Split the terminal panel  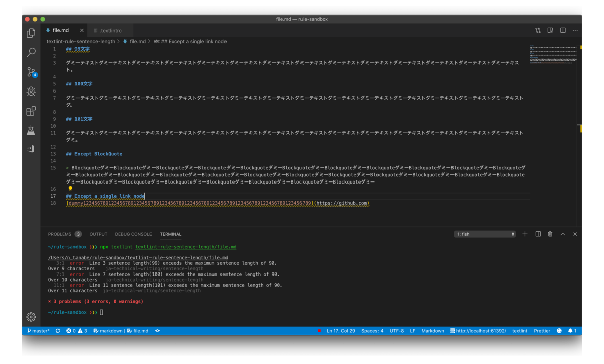pos(538,234)
